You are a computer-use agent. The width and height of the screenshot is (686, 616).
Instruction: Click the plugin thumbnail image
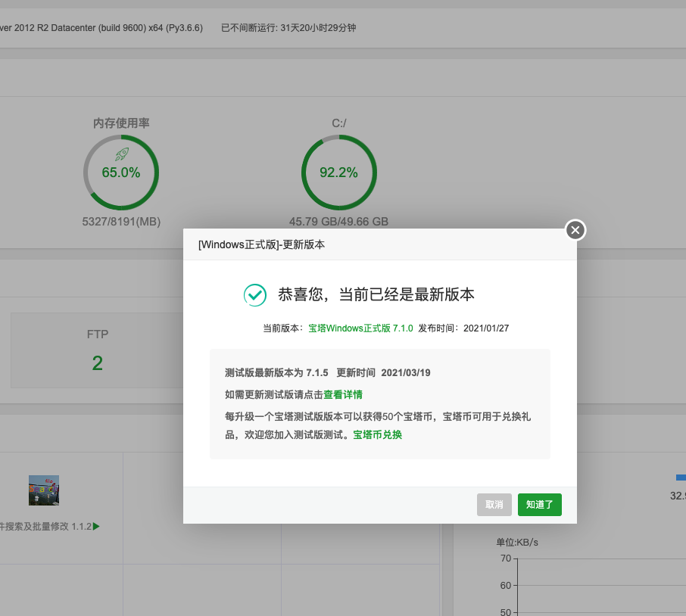click(x=44, y=490)
